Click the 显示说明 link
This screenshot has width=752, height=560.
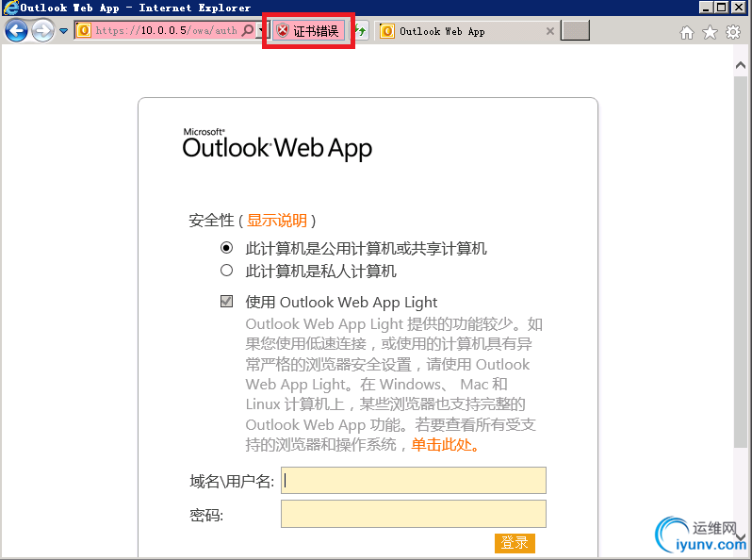(x=277, y=221)
